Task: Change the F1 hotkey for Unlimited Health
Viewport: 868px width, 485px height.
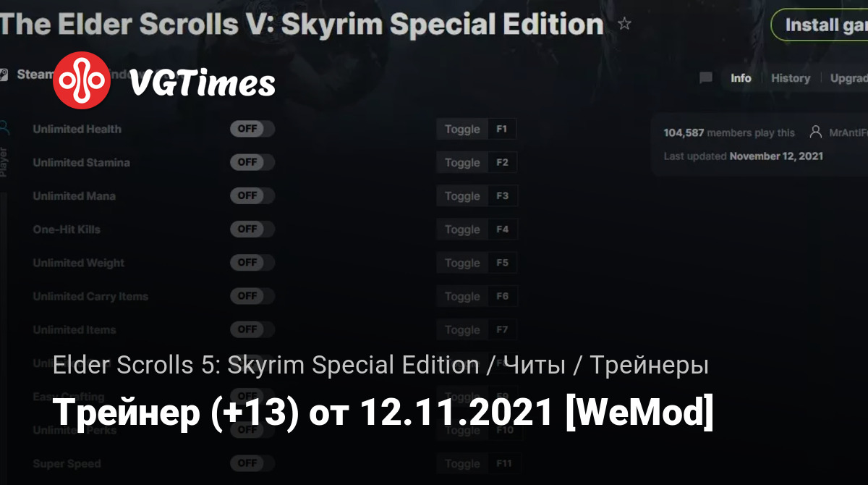Action: [502, 130]
